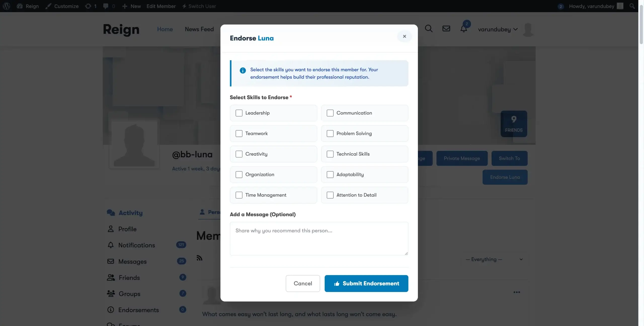644x326 pixels.
Task: Check the Attention to Detail skill
Action: (x=330, y=195)
